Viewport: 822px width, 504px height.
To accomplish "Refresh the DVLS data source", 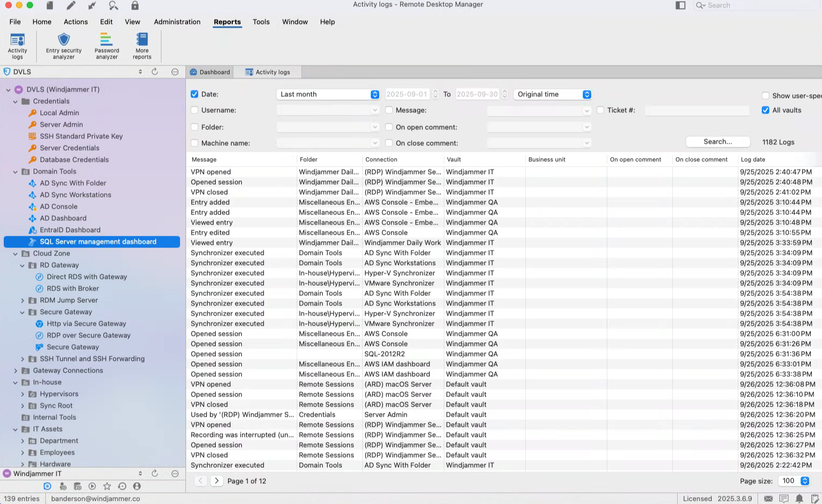I will pyautogui.click(x=155, y=72).
